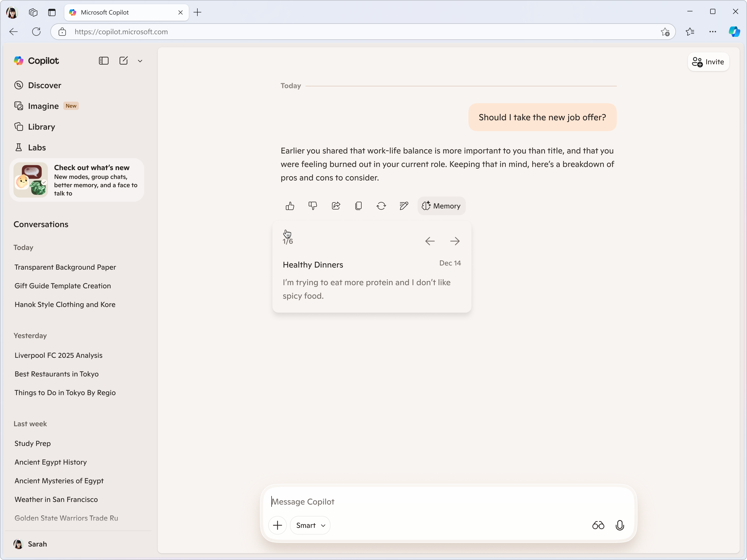
Task: Regenerate the response with refresh icon
Action: (x=381, y=206)
